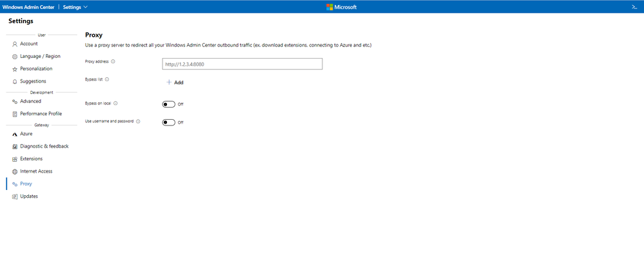Toggle the Bypass on local switch
The image size is (644, 266).
(x=169, y=104)
